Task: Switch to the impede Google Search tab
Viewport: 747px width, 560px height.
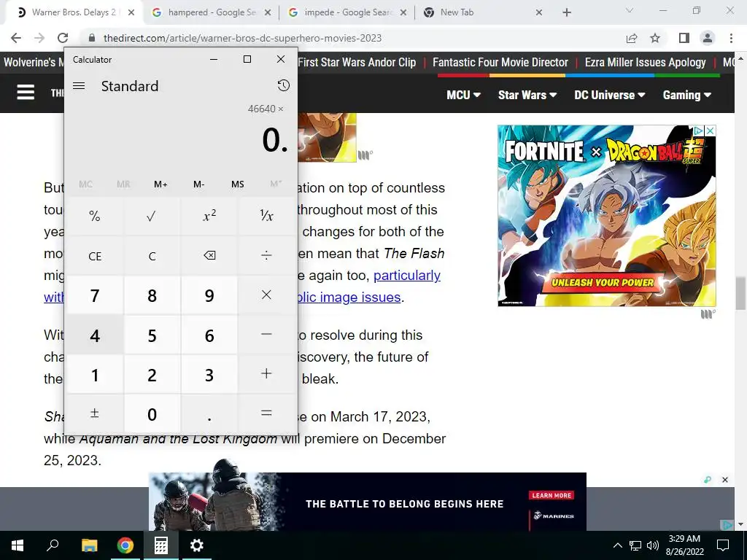Action: pyautogui.click(x=347, y=12)
